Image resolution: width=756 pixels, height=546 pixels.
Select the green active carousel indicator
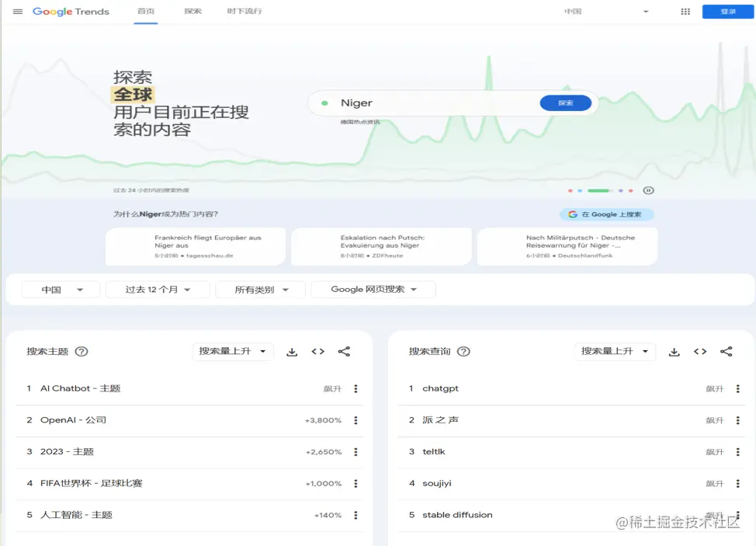tap(598, 191)
